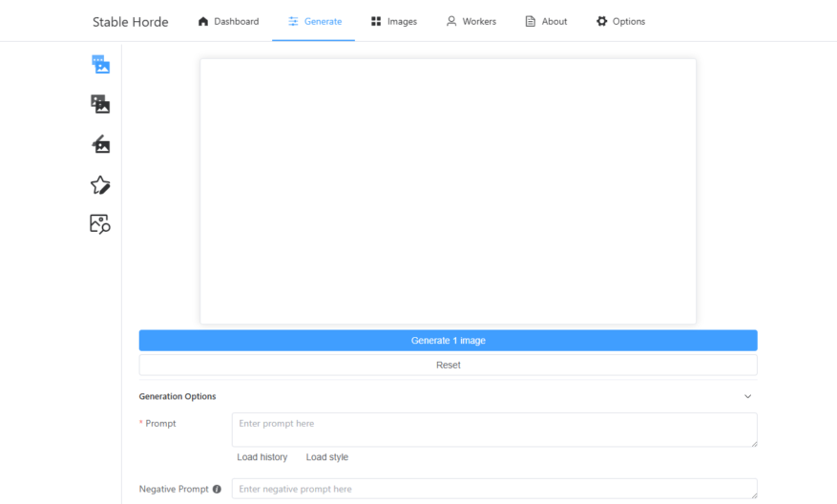This screenshot has width=837, height=504.
Task: Focus the Negative Prompt text field
Action: (x=494, y=489)
